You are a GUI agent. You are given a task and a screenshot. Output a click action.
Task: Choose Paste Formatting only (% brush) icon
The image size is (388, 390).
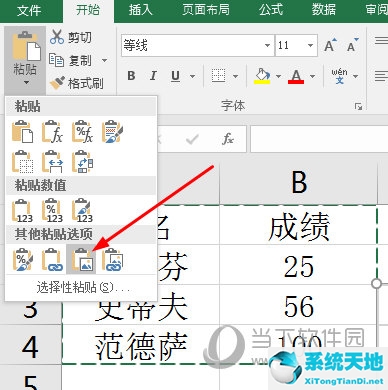[x=22, y=259]
